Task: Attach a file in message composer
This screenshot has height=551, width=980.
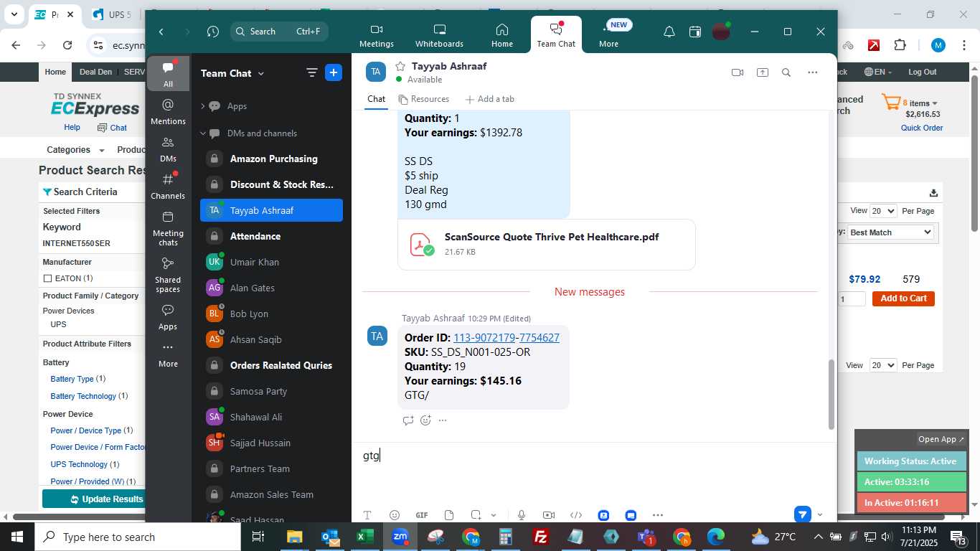Action: [x=449, y=515]
